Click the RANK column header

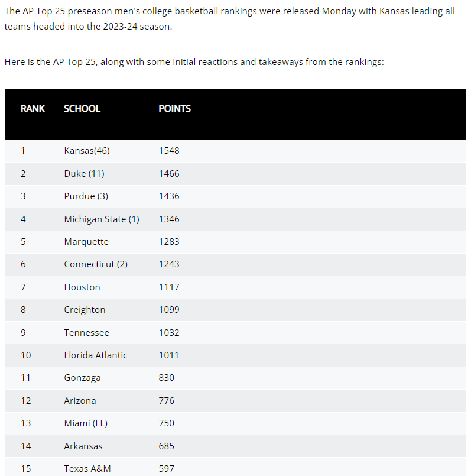33,109
